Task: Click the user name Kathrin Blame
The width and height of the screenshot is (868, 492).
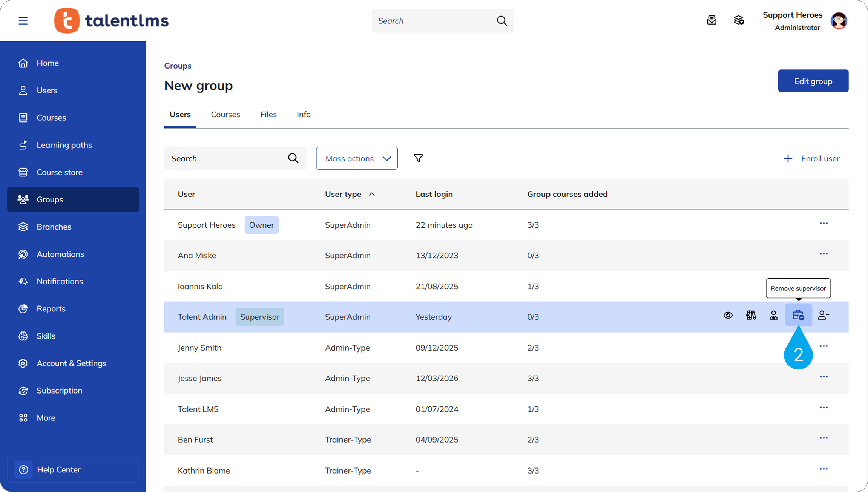Action: 204,471
